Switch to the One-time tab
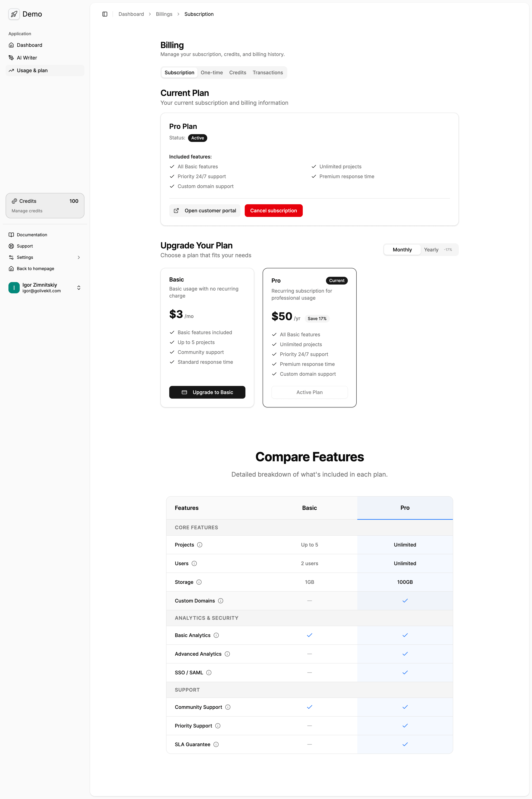The height and width of the screenshot is (799, 532). [212, 73]
